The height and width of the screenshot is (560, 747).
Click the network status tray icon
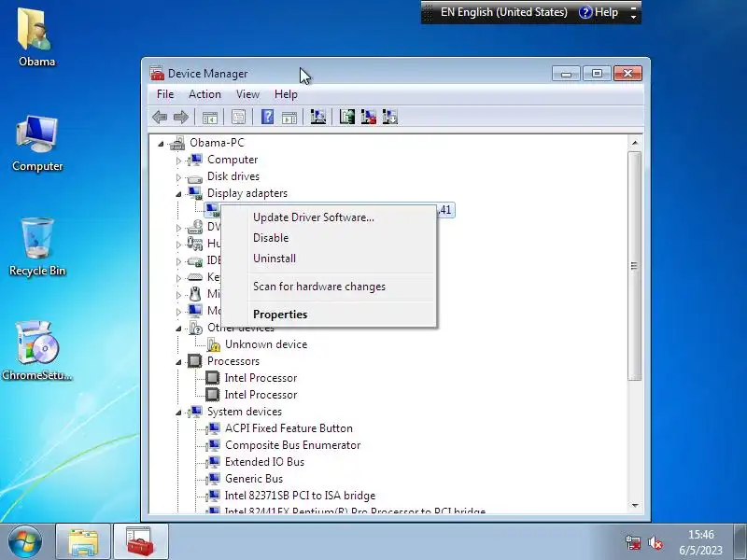[633, 542]
